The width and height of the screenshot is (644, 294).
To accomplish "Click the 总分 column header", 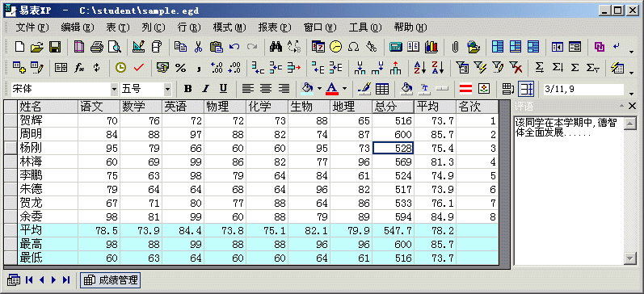I will point(393,107).
